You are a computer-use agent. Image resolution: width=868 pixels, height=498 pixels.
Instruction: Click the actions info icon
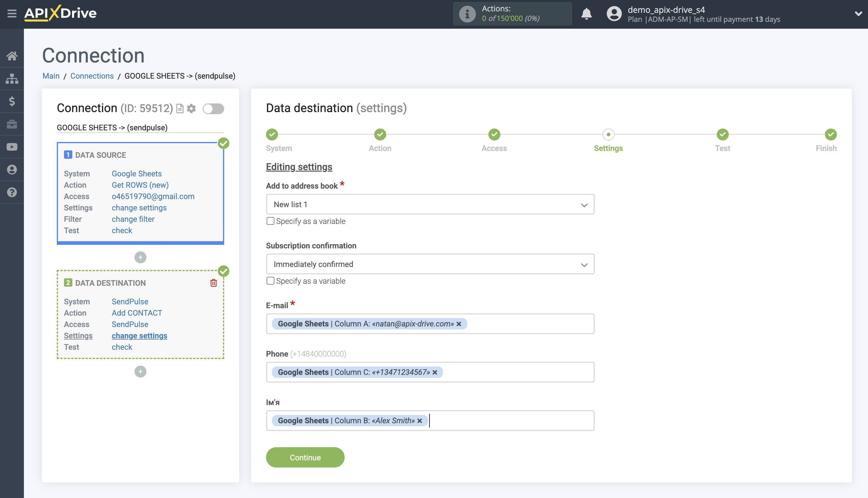(x=467, y=14)
